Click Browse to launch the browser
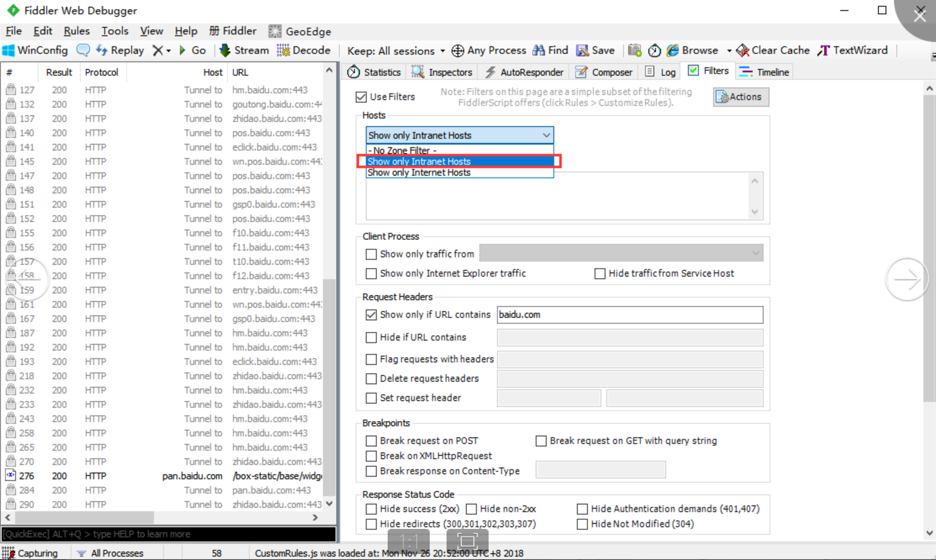936x560 pixels. pyautogui.click(x=693, y=50)
